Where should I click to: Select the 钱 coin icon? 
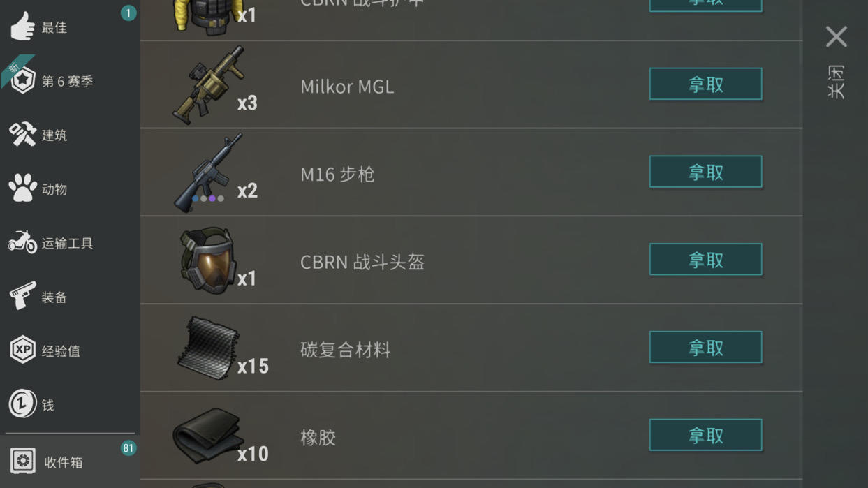coord(22,404)
